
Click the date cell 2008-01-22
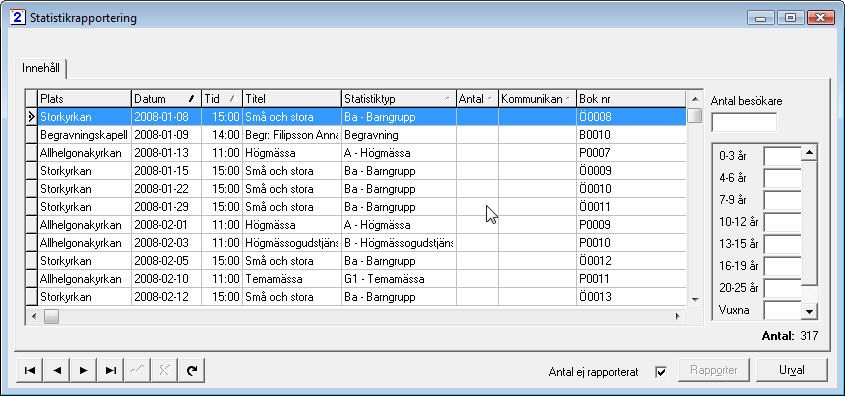(167, 189)
